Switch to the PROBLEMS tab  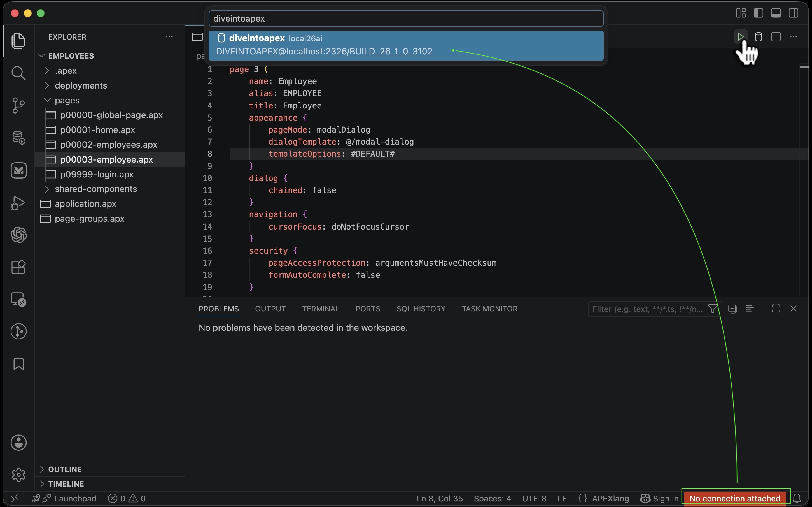219,309
